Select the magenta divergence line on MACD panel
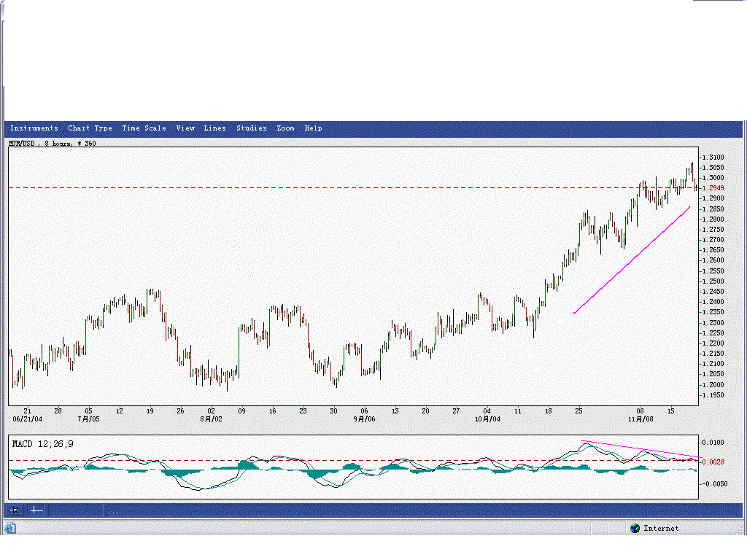This screenshot has width=747, height=560. click(641, 449)
